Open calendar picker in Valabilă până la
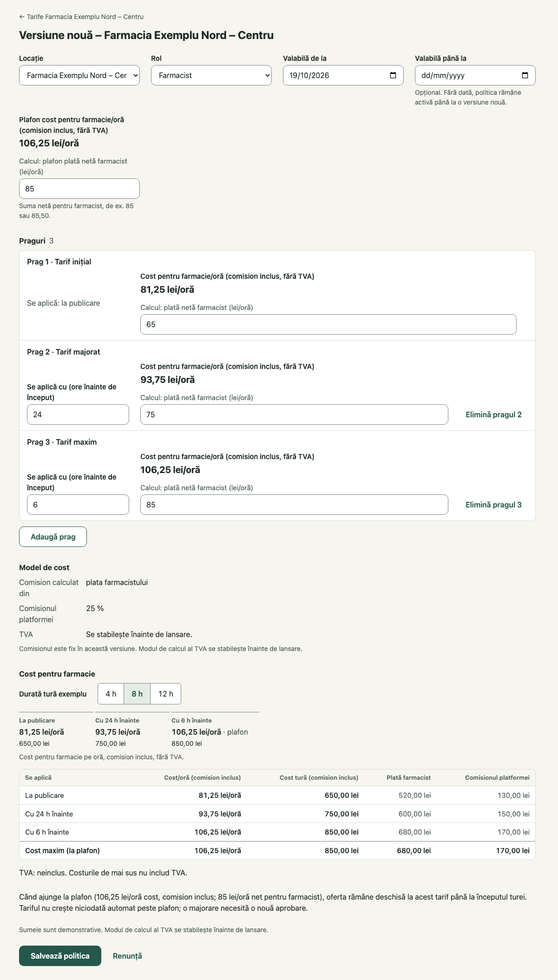The height and width of the screenshot is (980, 558). tap(525, 75)
